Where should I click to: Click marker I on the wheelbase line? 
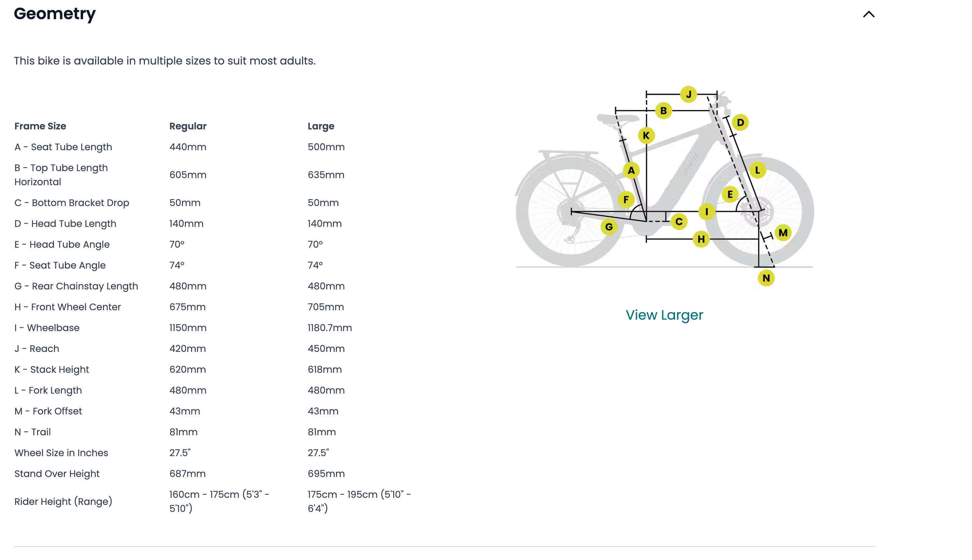point(707,211)
